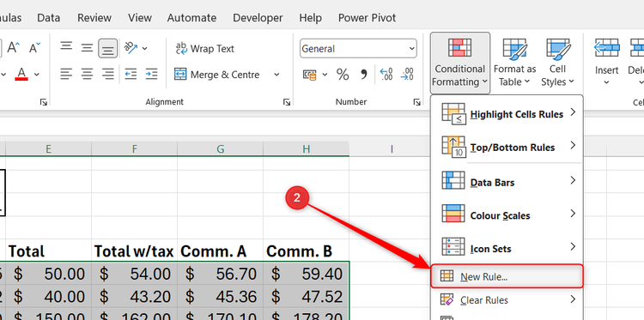Select cell containing $ 45.36

click(x=220, y=296)
